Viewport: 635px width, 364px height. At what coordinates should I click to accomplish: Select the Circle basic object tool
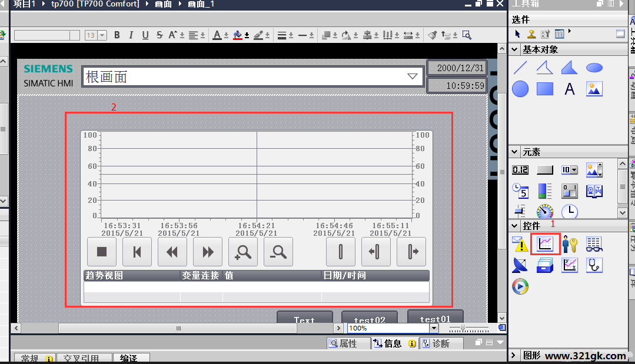(520, 89)
